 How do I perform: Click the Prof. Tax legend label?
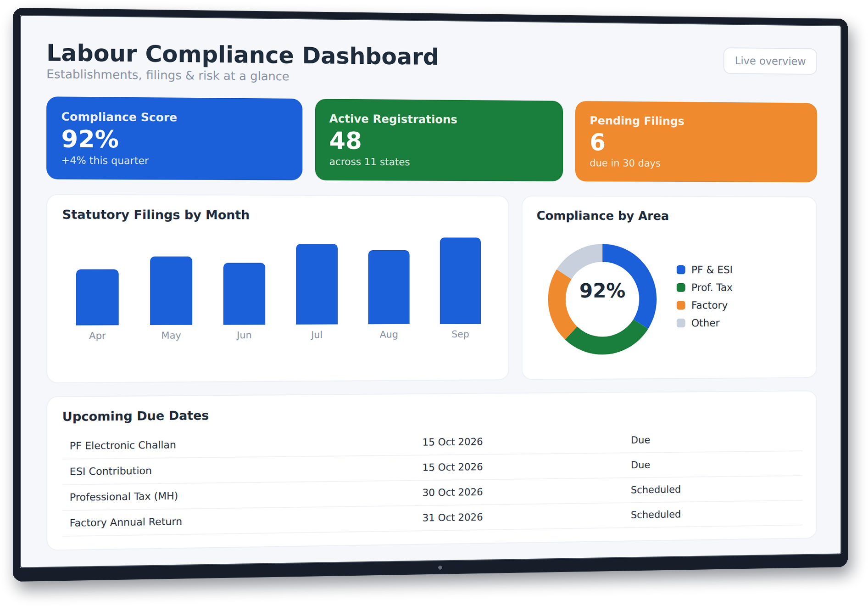712,287
